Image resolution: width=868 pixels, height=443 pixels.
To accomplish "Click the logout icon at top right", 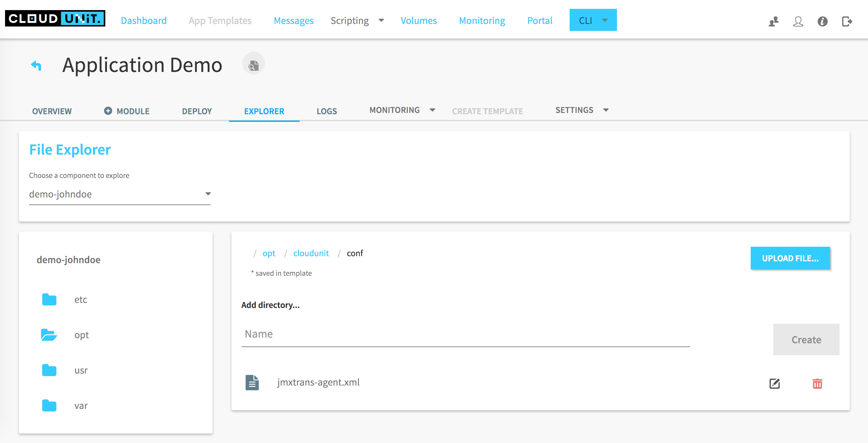I will pos(847,21).
